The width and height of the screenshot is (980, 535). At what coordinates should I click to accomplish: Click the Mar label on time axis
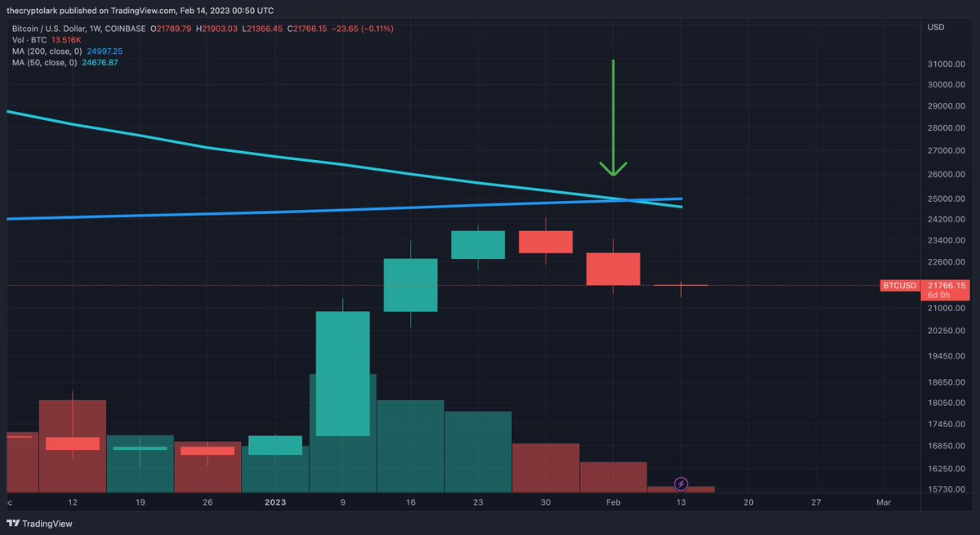pyautogui.click(x=883, y=503)
